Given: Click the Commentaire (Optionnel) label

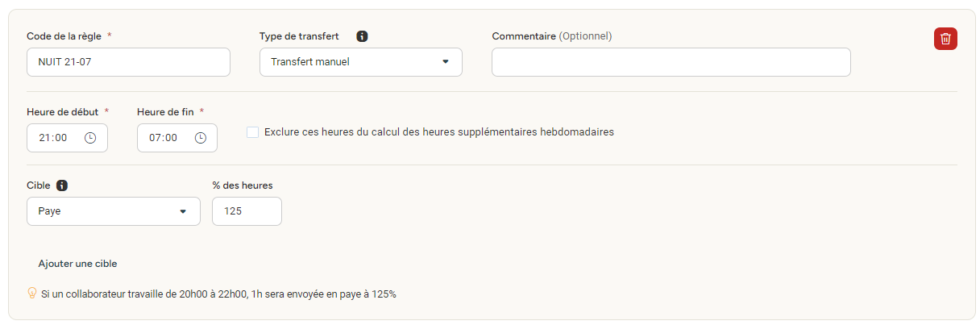Looking at the screenshot, I should coord(552,36).
